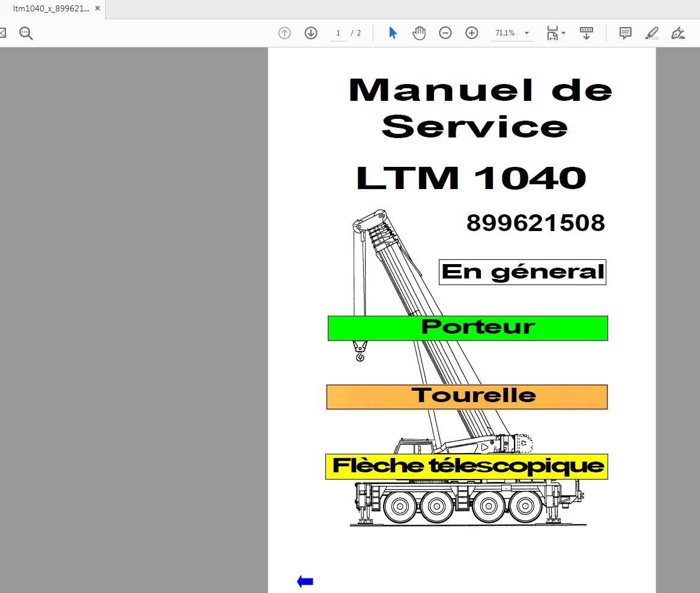Screen dimensions: 700x593
Task: Click the 899621508 document number
Action: (536, 223)
